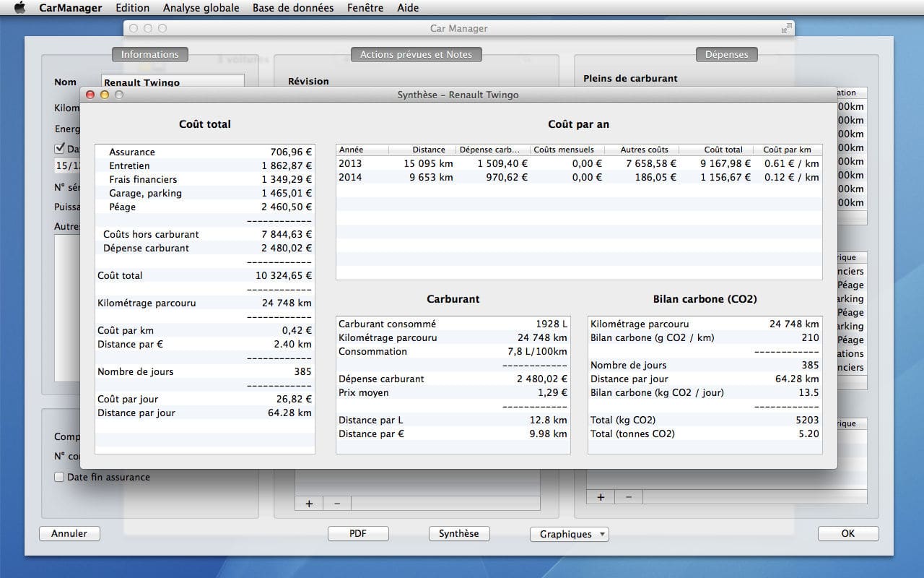The image size is (924, 578).
Task: Open the Apple menu
Action: click(x=20, y=8)
